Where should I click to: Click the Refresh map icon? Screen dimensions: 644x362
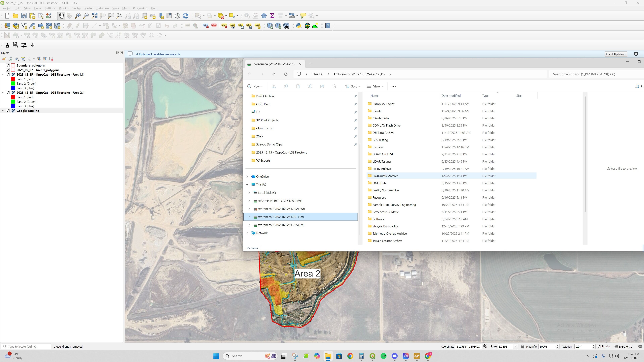click(186, 16)
